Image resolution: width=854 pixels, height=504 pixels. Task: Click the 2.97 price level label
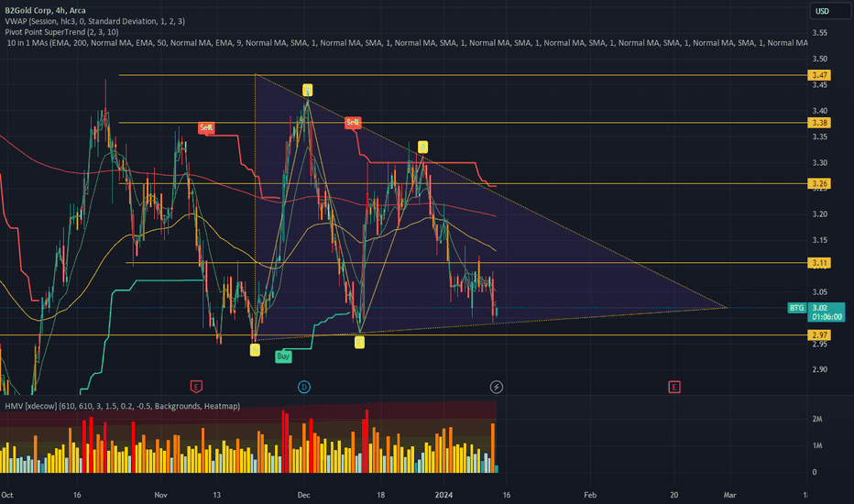(819, 335)
